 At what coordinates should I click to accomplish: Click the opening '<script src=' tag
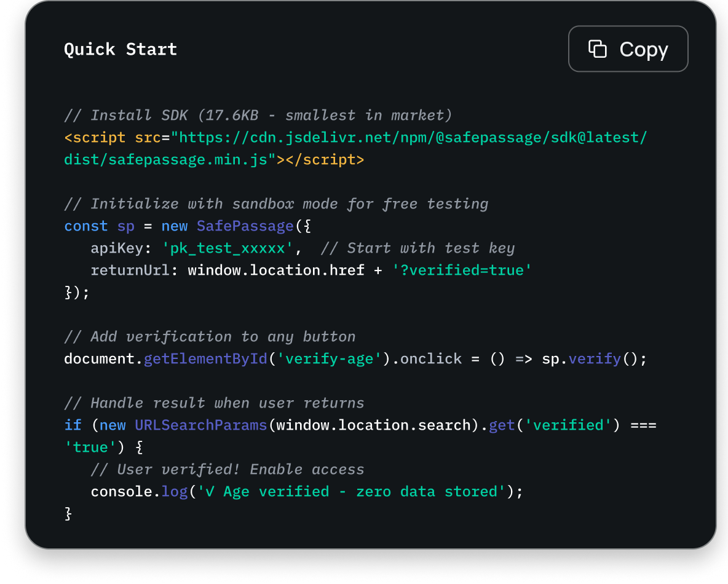pyautogui.click(x=117, y=138)
